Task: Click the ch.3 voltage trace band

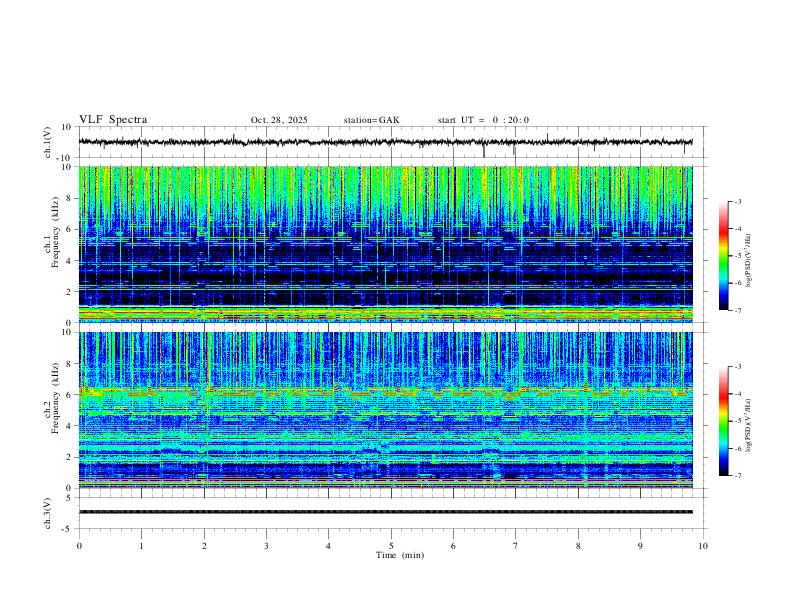Action: click(385, 512)
